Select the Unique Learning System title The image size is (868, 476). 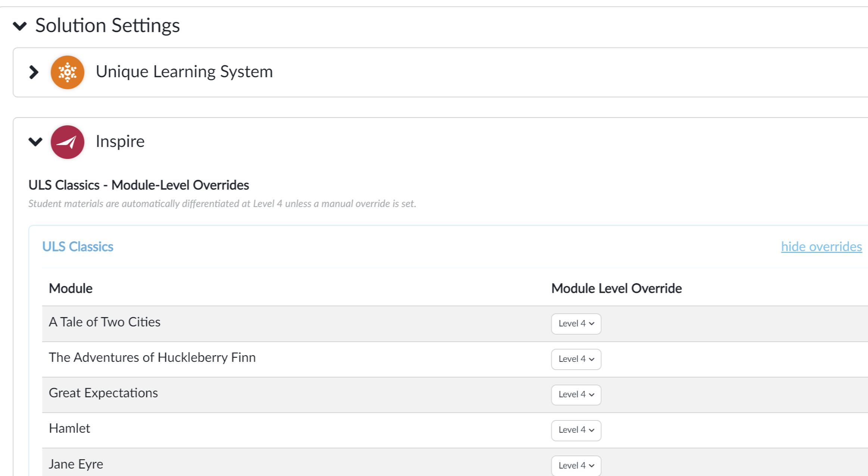(x=184, y=72)
